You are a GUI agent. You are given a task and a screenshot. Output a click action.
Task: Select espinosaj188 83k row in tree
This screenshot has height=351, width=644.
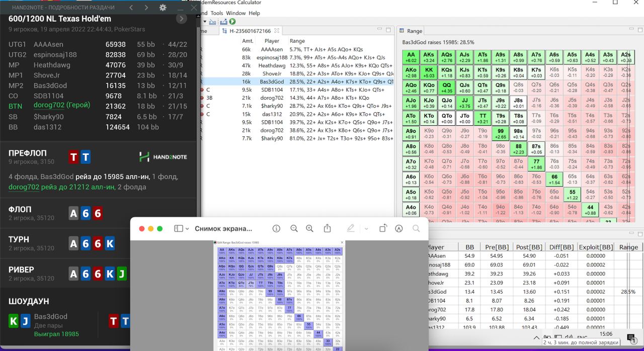(x=297, y=57)
